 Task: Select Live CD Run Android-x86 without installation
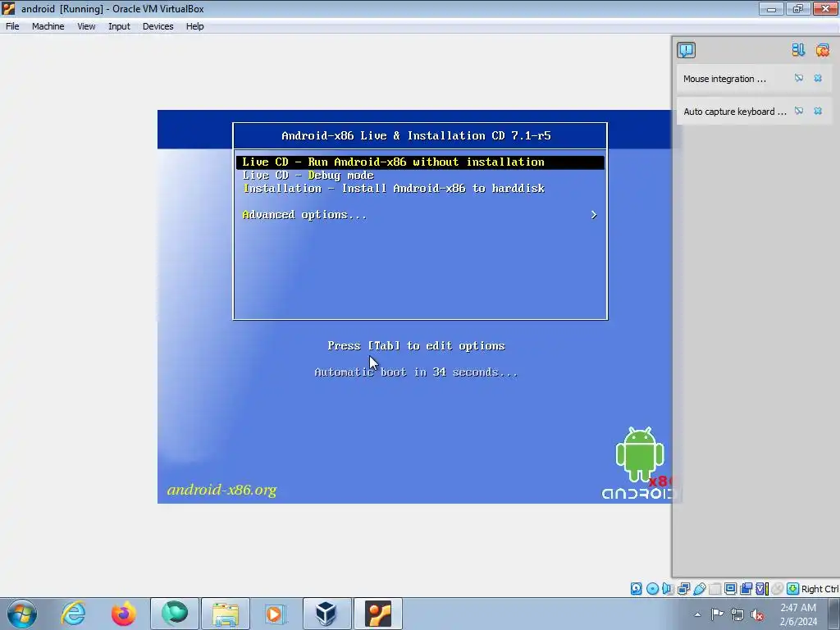click(420, 162)
